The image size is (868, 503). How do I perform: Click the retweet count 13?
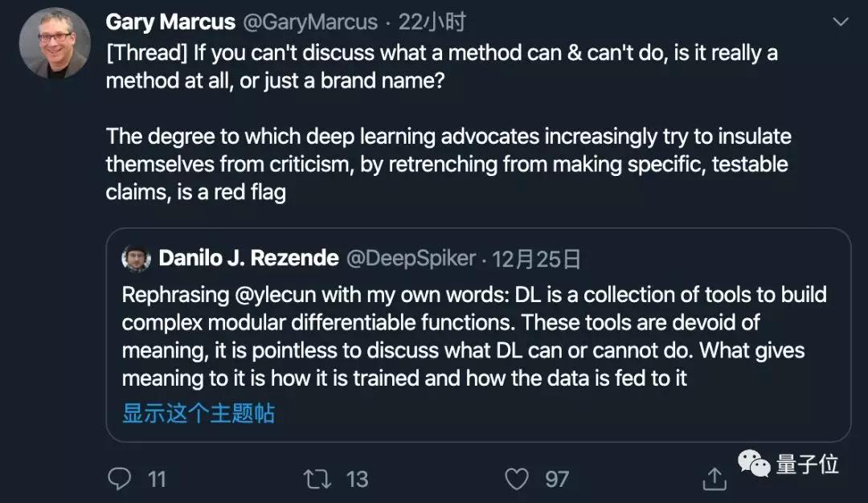click(x=357, y=480)
